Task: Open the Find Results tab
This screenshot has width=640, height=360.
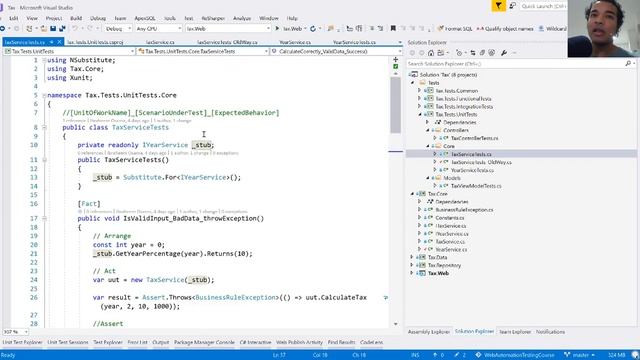Action: [341, 342]
